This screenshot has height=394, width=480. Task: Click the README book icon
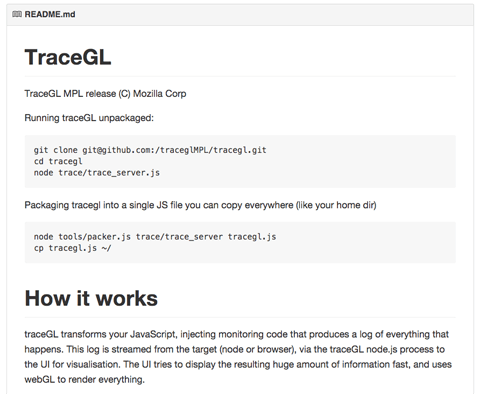17,14
